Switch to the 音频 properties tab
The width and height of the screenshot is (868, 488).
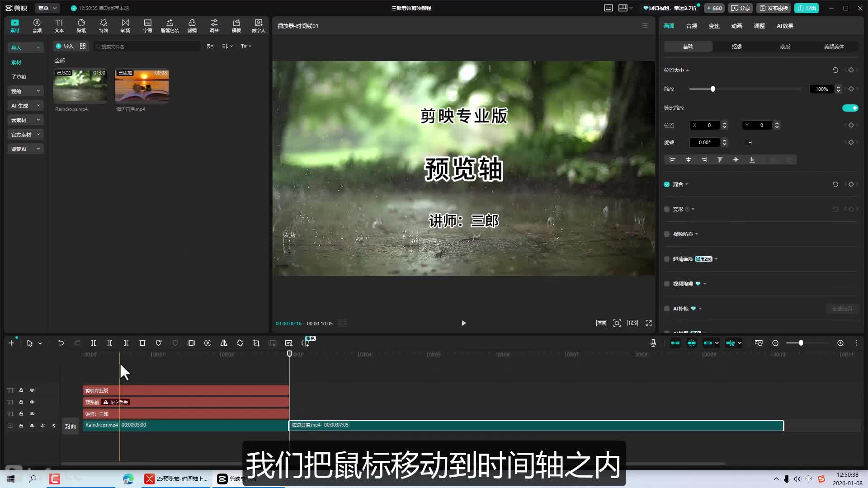[x=691, y=26]
